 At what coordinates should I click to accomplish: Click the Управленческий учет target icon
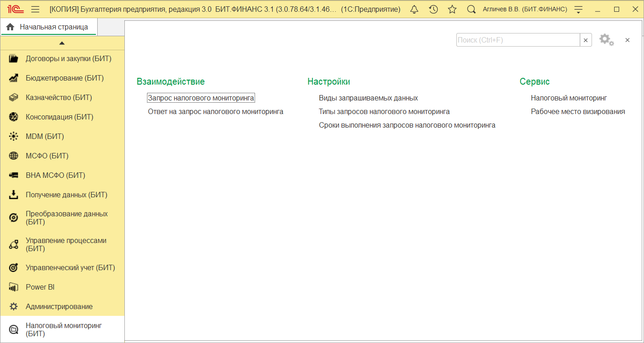point(14,267)
